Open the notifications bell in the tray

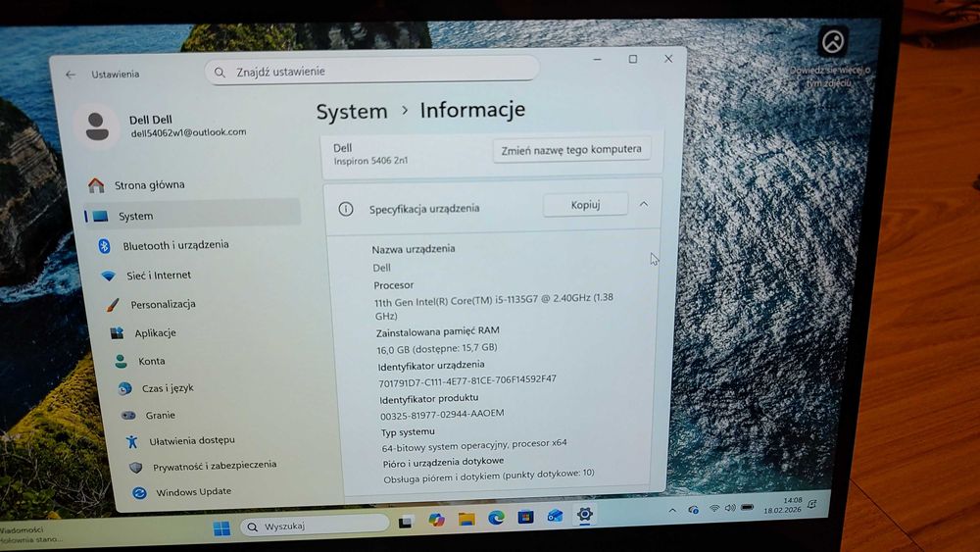[811, 504]
